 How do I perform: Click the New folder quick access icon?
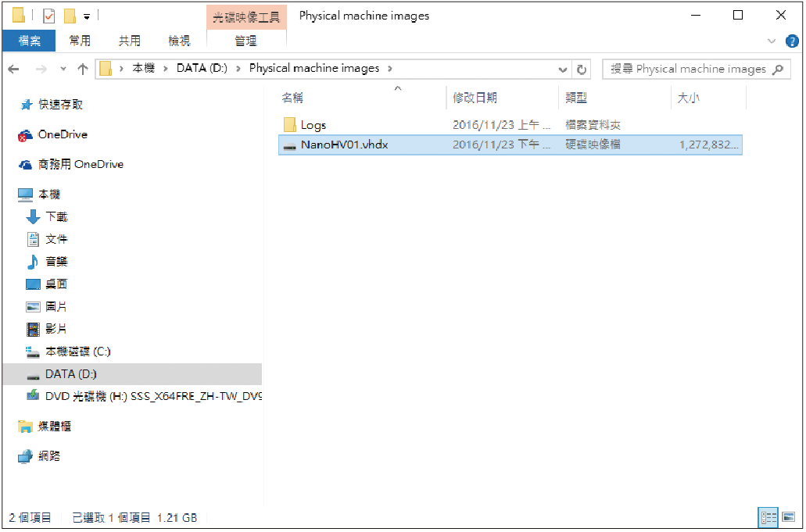[x=70, y=16]
